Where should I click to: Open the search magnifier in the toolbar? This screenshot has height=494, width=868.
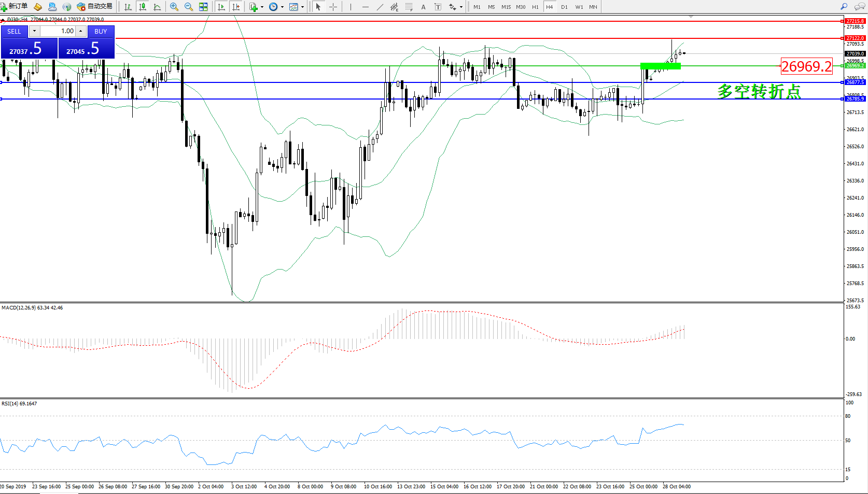coord(844,7)
